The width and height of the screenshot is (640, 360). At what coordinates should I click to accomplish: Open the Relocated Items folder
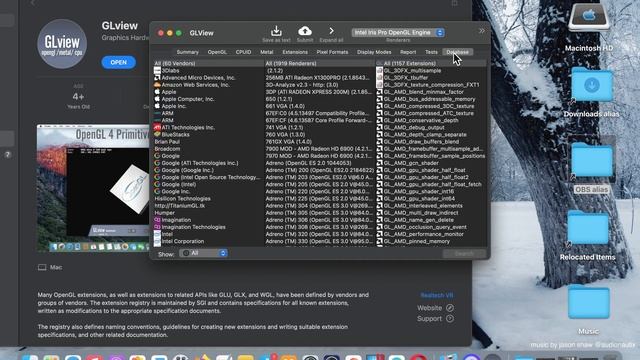588,228
